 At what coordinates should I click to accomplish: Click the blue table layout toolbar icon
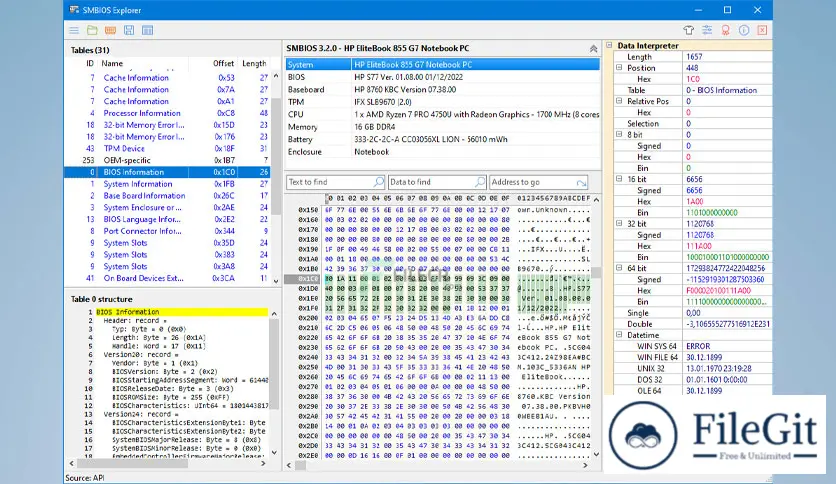click(x=148, y=30)
